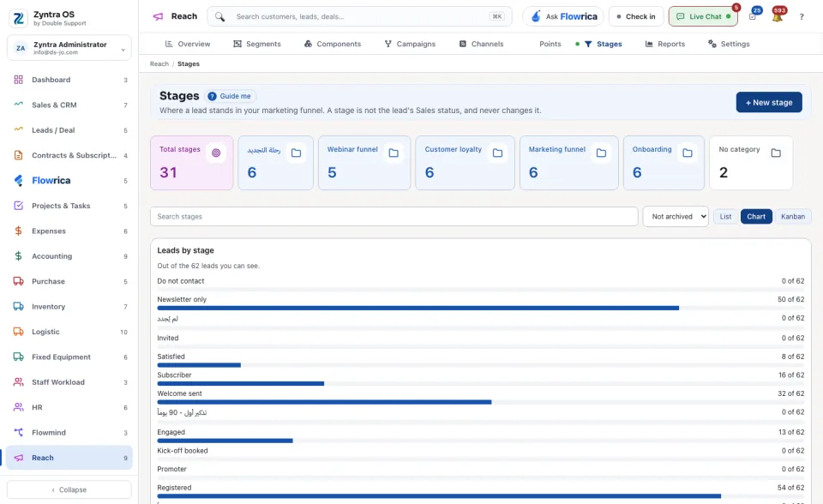This screenshot has width=823, height=504.
Task: Click the New stage button
Action: tap(769, 102)
